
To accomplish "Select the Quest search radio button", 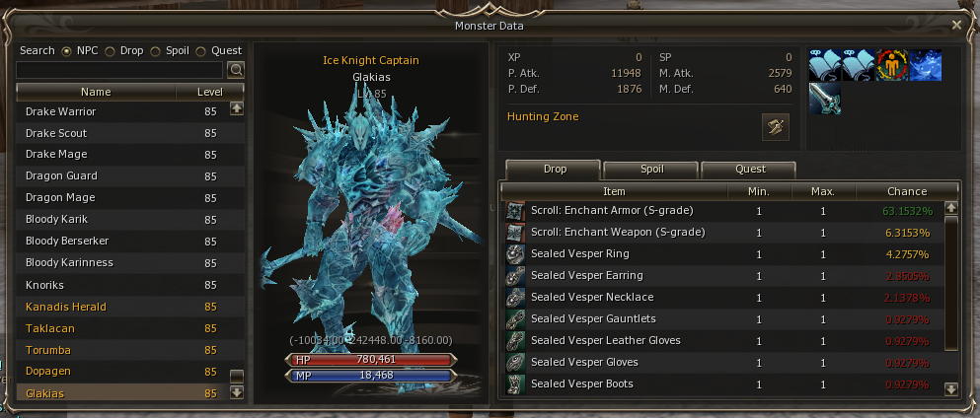I will point(200,51).
